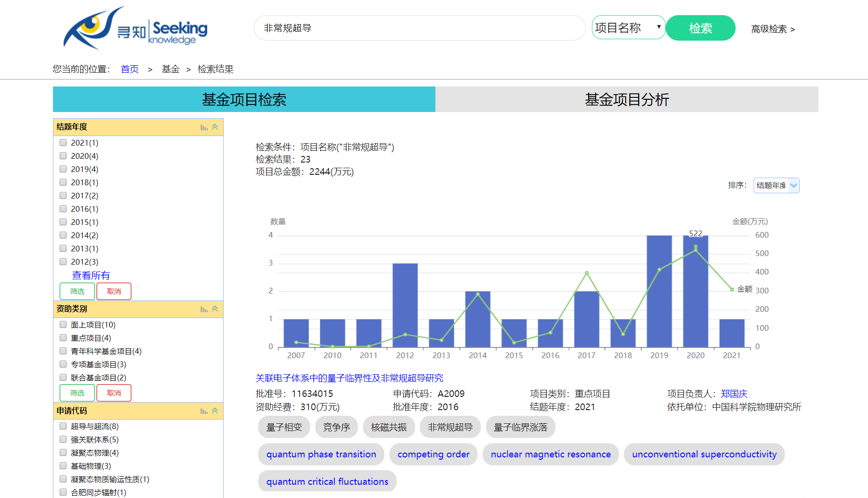Check 专项基金项目(3) checkbox
This screenshot has width=868, height=498.
click(x=63, y=364)
